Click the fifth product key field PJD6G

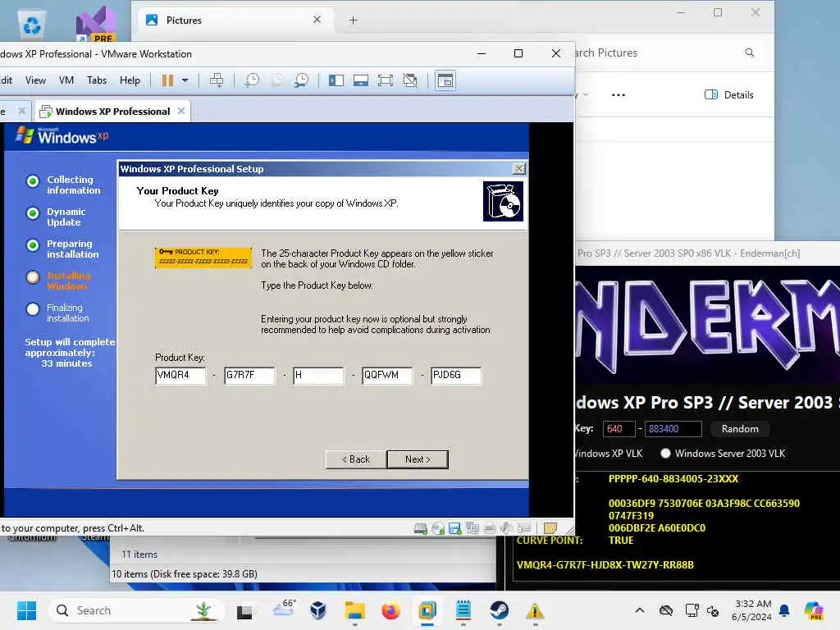coord(456,375)
